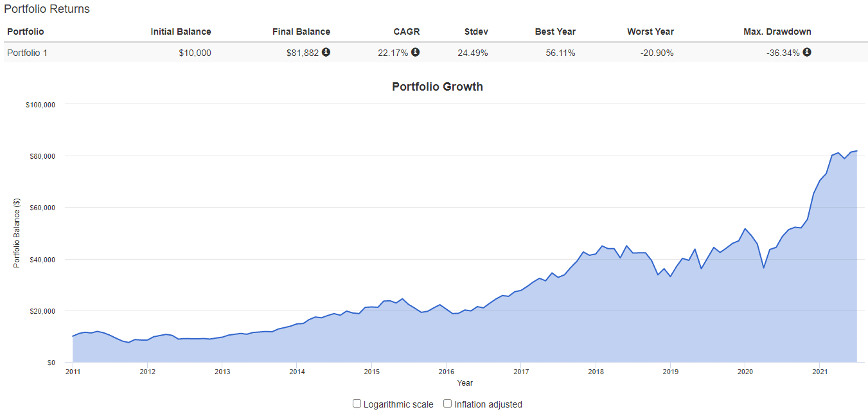
Task: Click the Stdev column header
Action: [x=476, y=32]
